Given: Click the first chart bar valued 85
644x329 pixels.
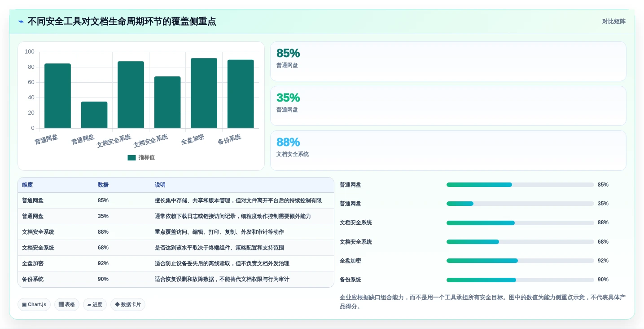Looking at the screenshot, I should (57, 96).
